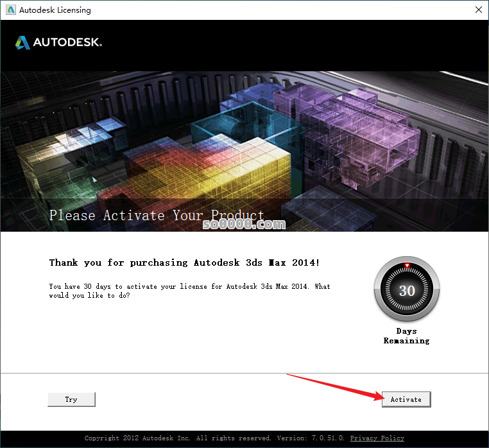Click the teal wireframe cube in the banner
The image size is (489, 448).
(246, 125)
